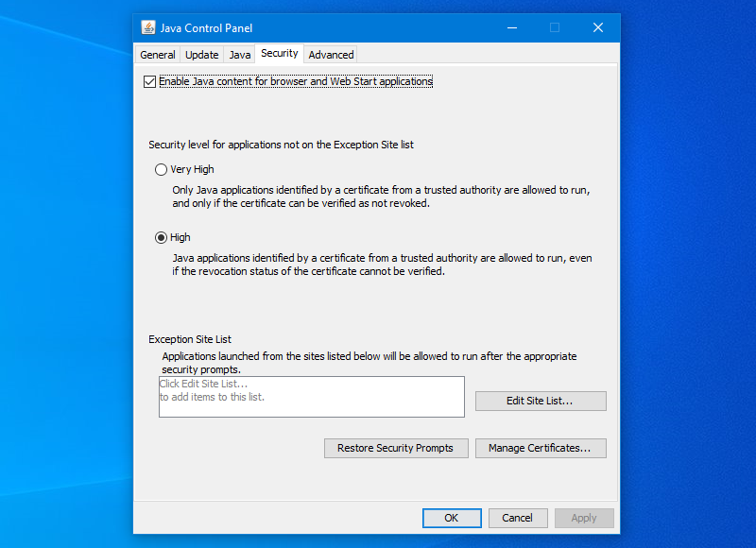The image size is (756, 548).
Task: Open the Java tab
Action: 239,54
